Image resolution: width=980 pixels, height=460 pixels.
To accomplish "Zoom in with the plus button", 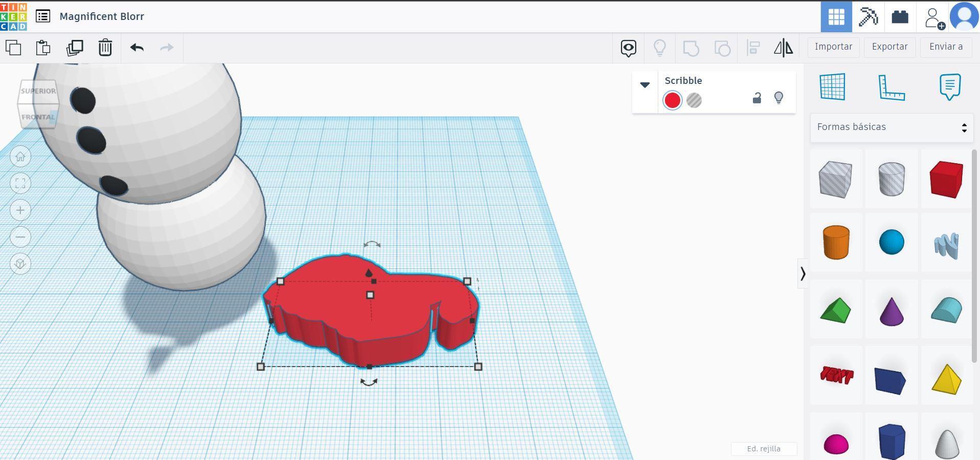I will point(20,210).
